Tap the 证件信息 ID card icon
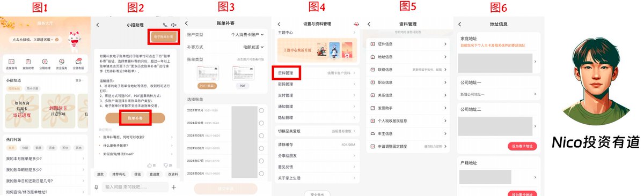Image resolution: width=644 pixels, height=196 pixels. click(x=373, y=43)
